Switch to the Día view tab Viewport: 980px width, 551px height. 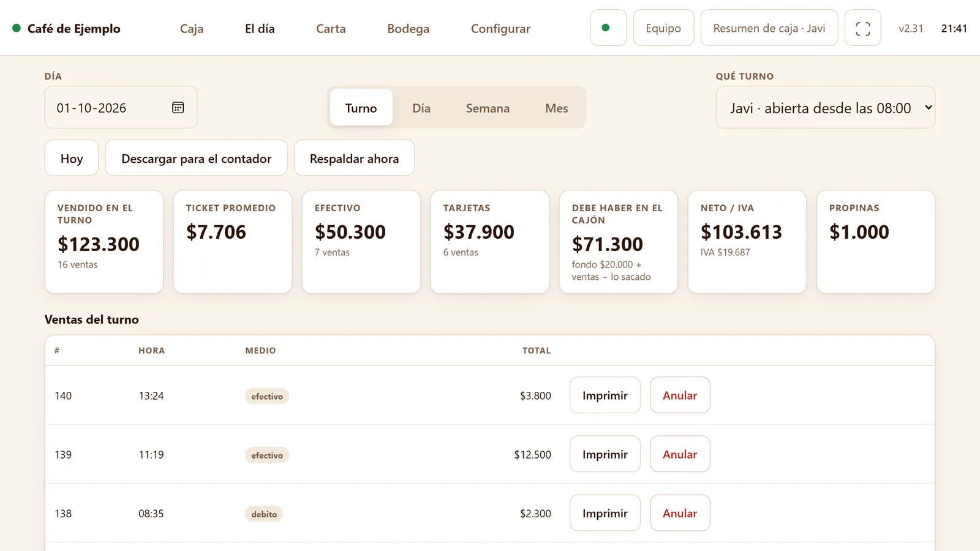421,108
